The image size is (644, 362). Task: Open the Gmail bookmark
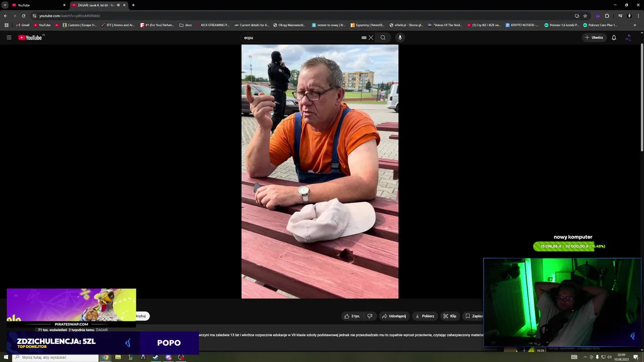23,25
